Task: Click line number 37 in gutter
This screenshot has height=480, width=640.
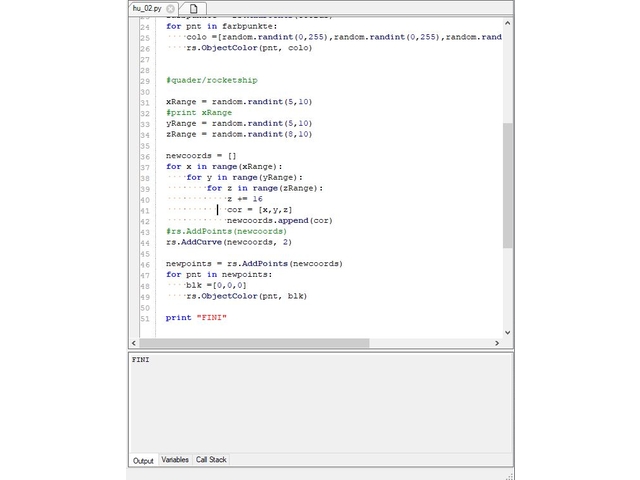Action: (145, 168)
